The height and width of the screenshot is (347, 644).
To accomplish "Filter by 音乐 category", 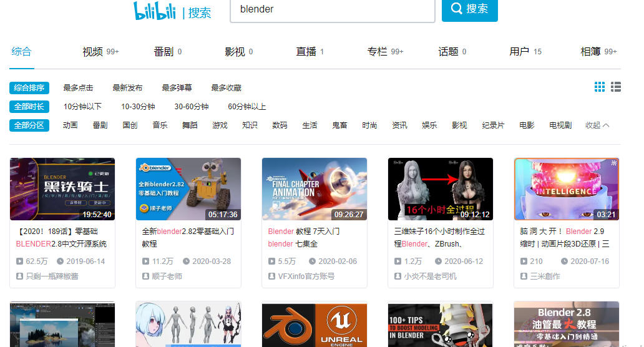I will pos(160,125).
